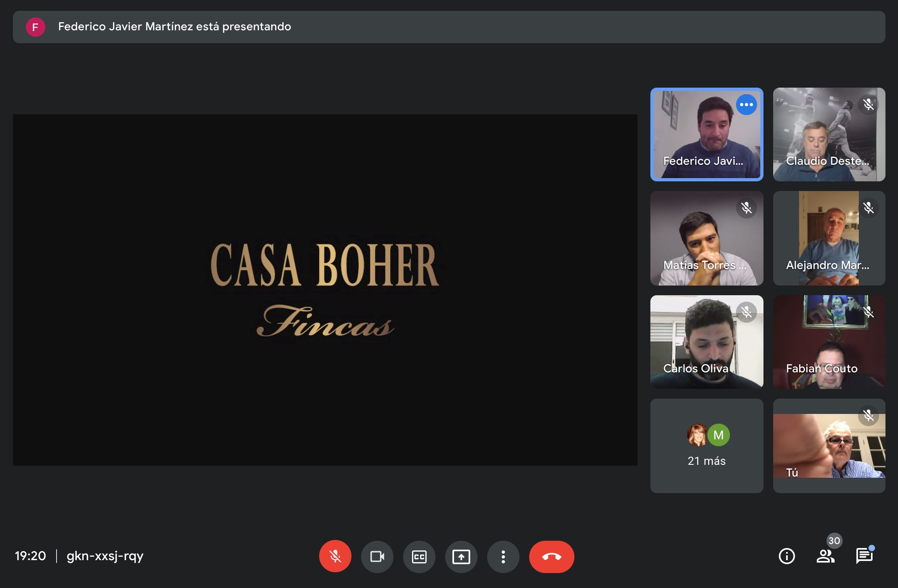
Task: Click the presenter F avatar in banner
Action: [36, 27]
